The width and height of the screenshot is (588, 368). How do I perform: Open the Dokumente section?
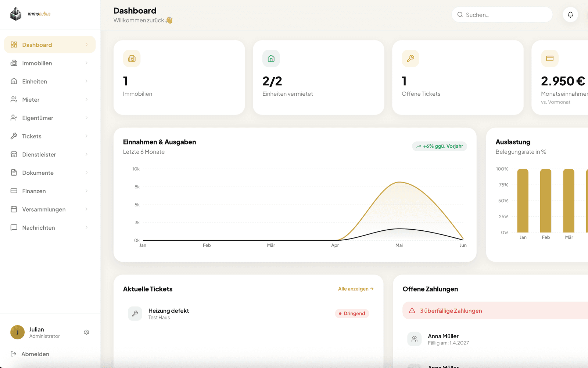tap(50, 173)
